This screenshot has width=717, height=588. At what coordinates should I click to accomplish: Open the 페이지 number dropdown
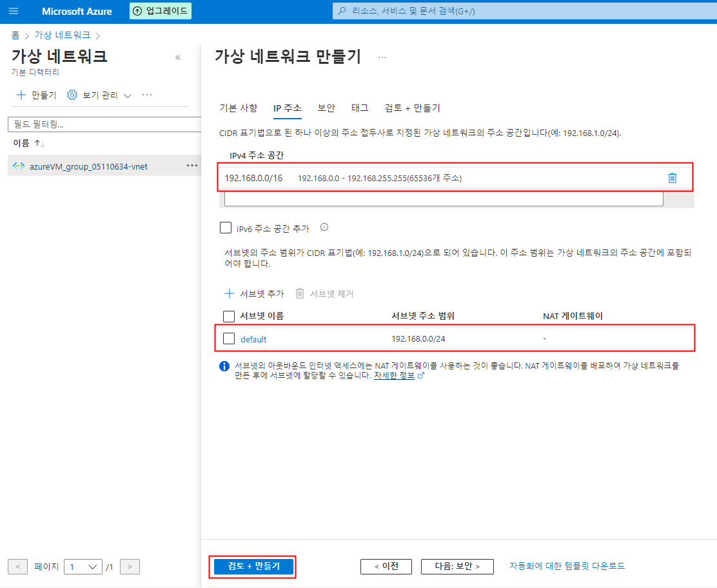click(83, 567)
